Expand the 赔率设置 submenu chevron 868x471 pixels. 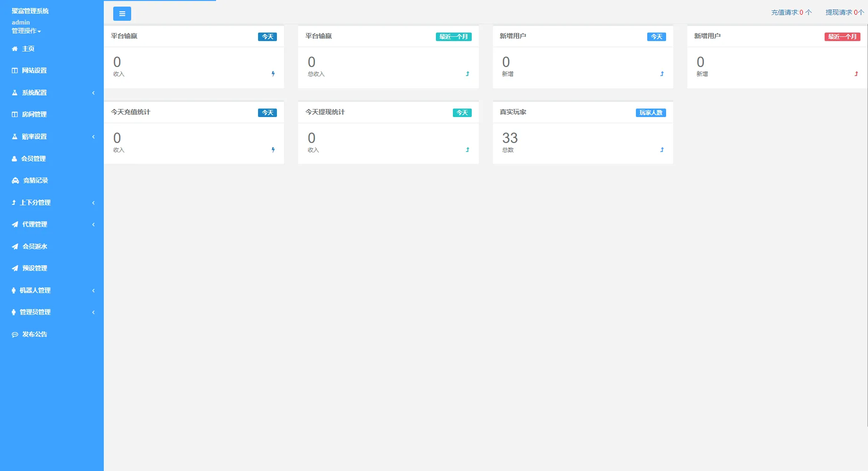93,136
